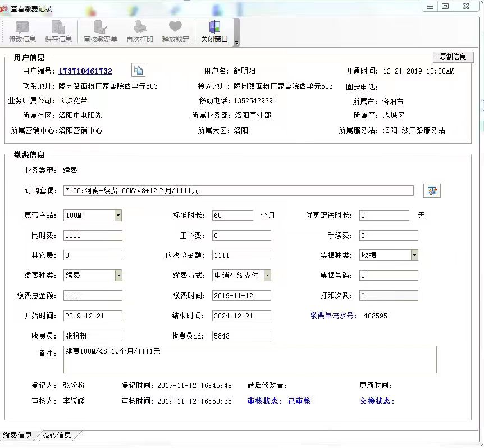Click the 关闭窗口 toolbar icon
The image size is (484, 448).
214,27
